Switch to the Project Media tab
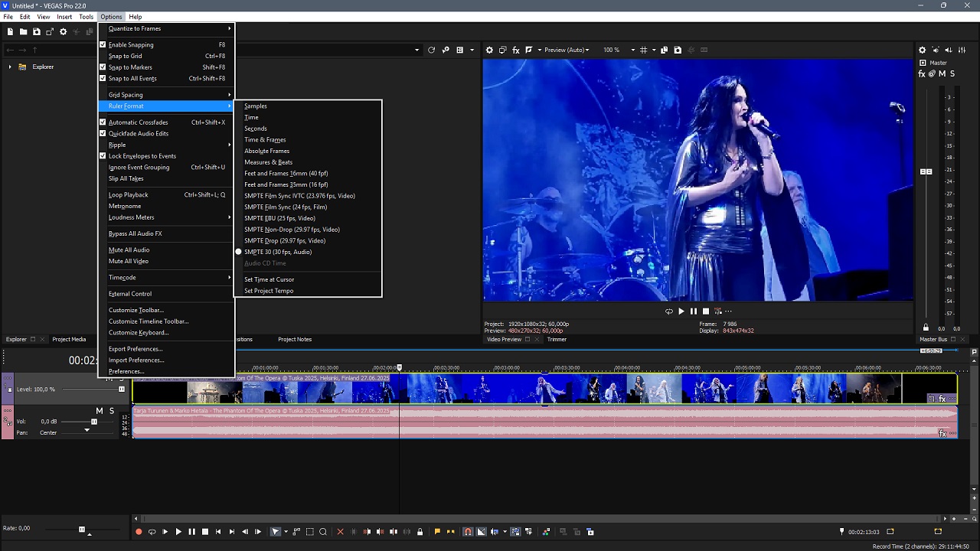Image resolution: width=980 pixels, height=551 pixels. pos(69,340)
